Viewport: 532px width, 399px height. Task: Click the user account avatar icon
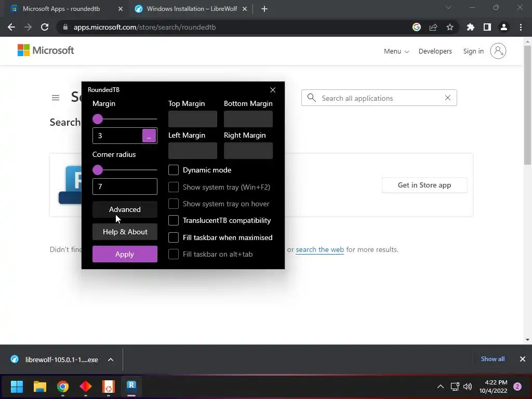498,51
